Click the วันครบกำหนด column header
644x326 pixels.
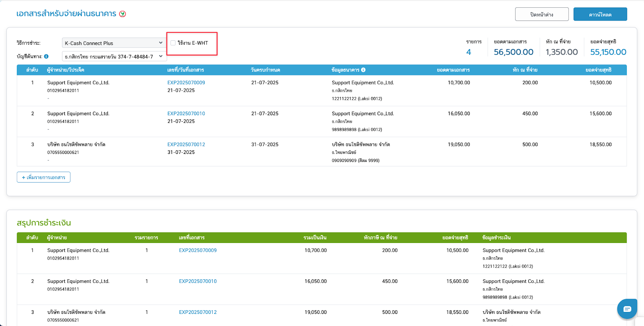pyautogui.click(x=265, y=70)
